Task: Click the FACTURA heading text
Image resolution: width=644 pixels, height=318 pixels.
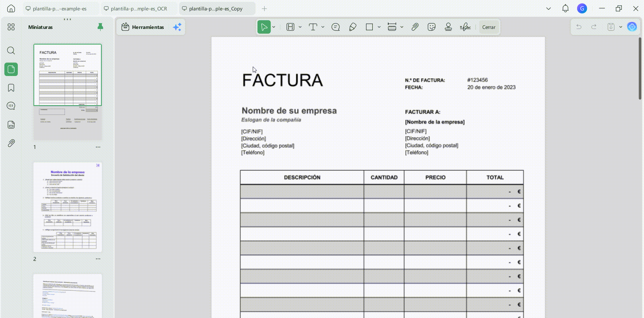Action: pyautogui.click(x=282, y=80)
